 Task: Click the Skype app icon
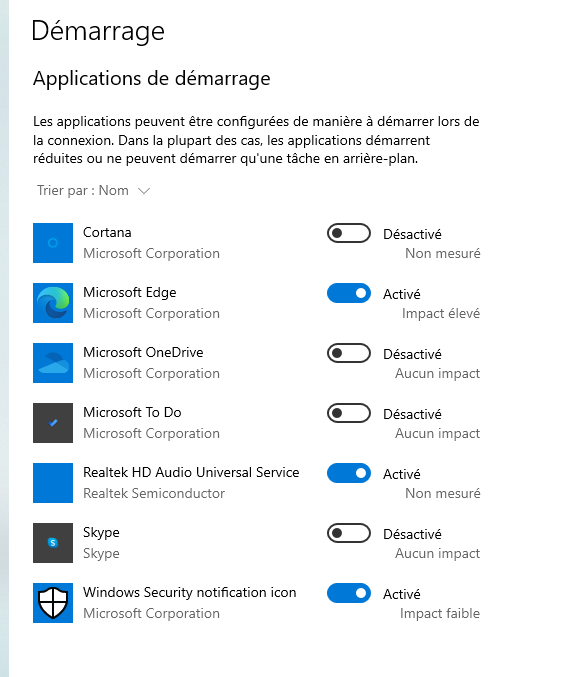point(53,543)
